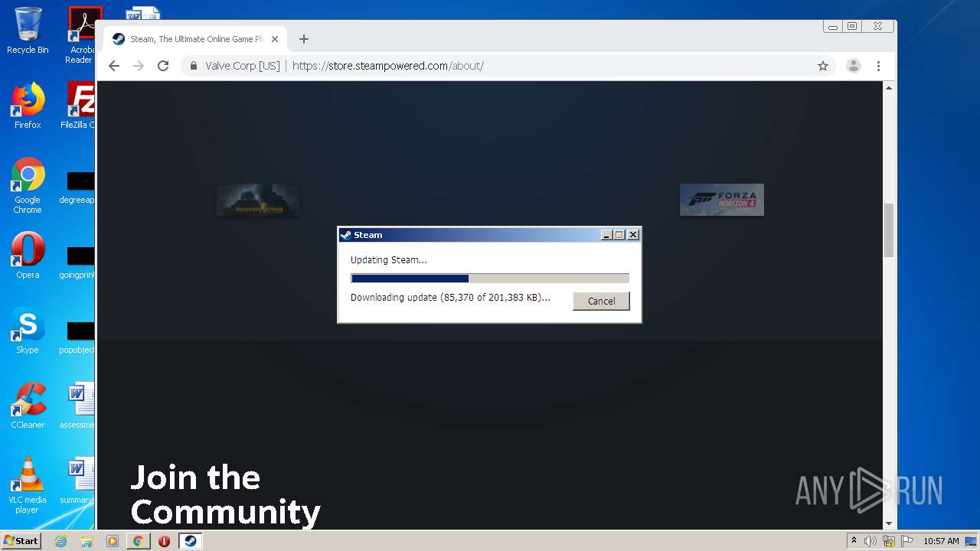This screenshot has width=980, height=551.
Task: Close the Steam update dialog
Action: (x=633, y=235)
